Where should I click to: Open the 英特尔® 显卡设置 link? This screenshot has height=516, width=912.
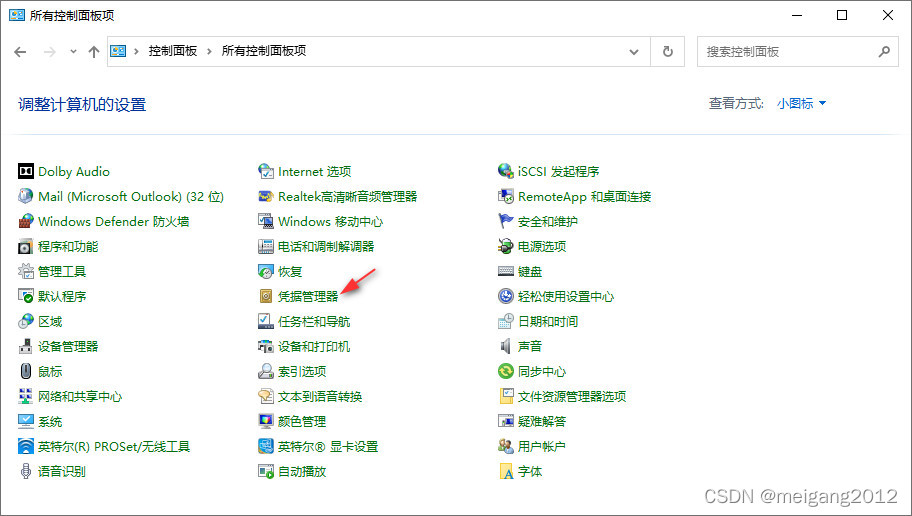pos(328,447)
